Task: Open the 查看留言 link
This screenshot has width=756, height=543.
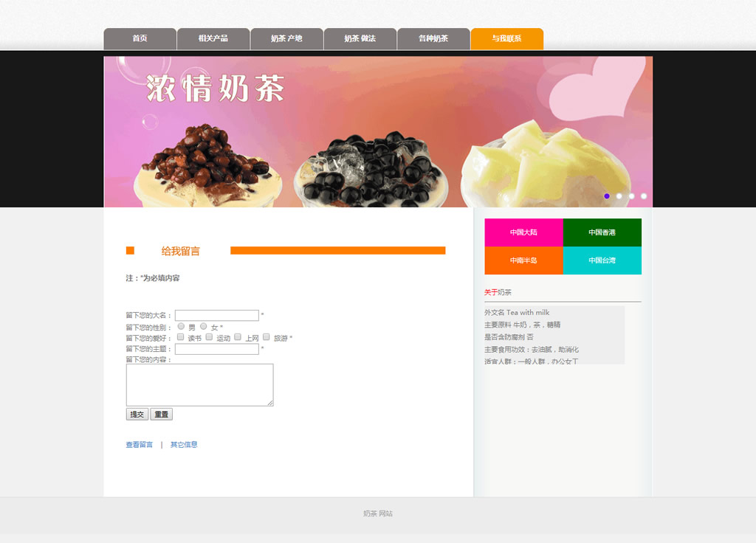Action: coord(140,445)
